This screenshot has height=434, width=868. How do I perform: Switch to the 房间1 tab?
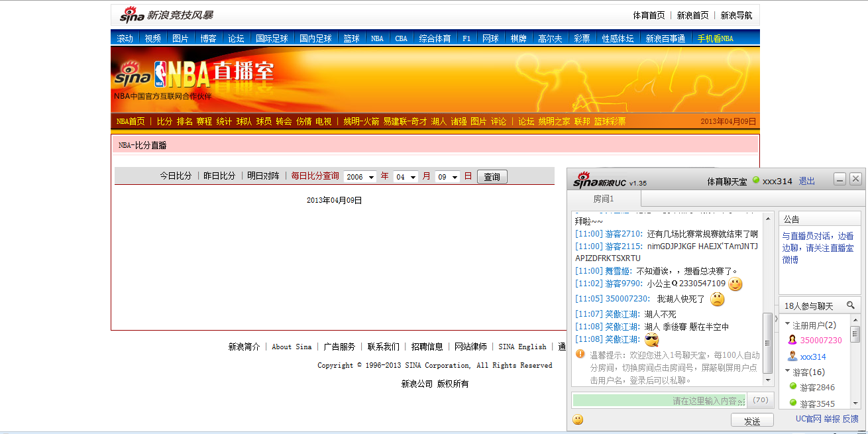[604, 199]
